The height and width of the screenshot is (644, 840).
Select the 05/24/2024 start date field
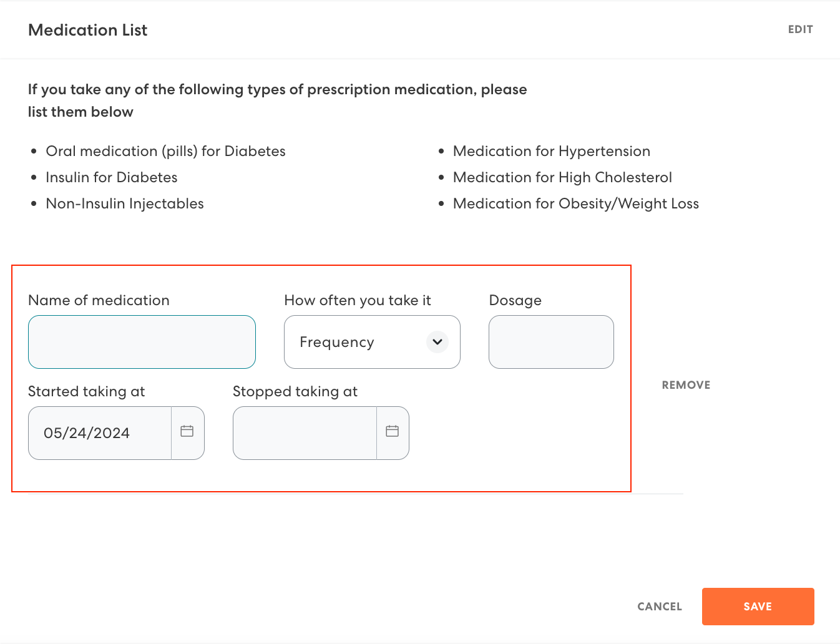[100, 433]
